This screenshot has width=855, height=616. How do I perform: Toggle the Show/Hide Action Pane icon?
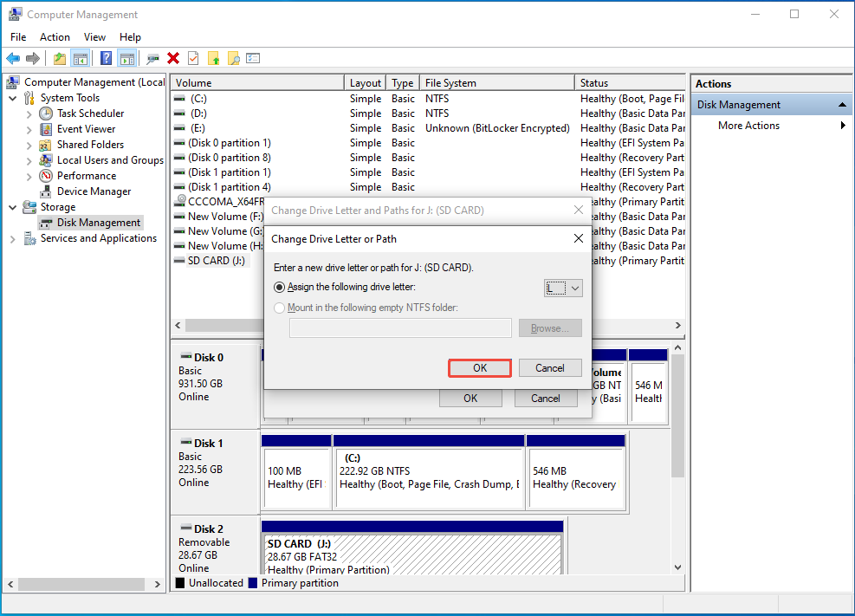click(126, 58)
